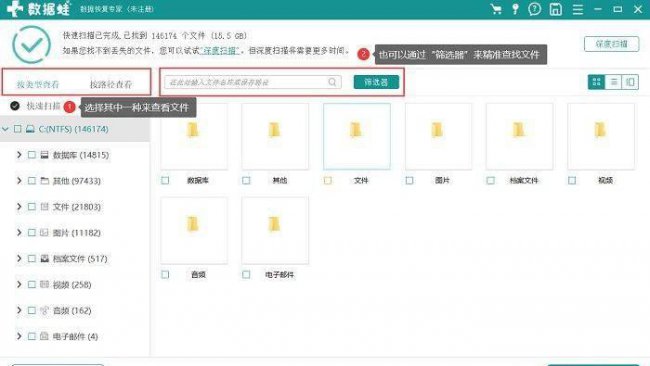Open the 音频 folder thumbnail
This screenshot has height=366, width=650.
click(x=194, y=230)
